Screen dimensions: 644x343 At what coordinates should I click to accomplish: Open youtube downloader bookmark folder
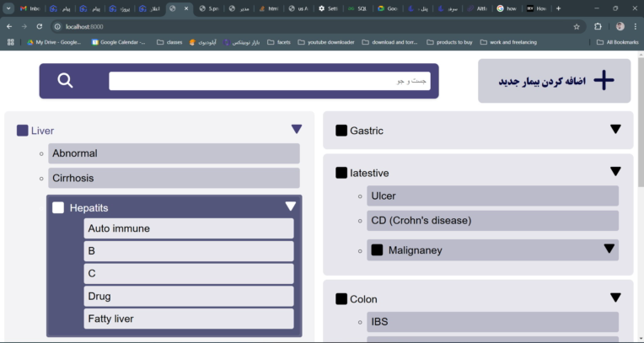coord(326,42)
